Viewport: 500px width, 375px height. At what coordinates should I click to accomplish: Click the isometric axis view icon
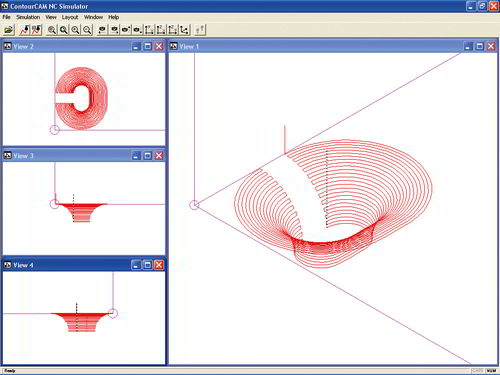coord(184,30)
